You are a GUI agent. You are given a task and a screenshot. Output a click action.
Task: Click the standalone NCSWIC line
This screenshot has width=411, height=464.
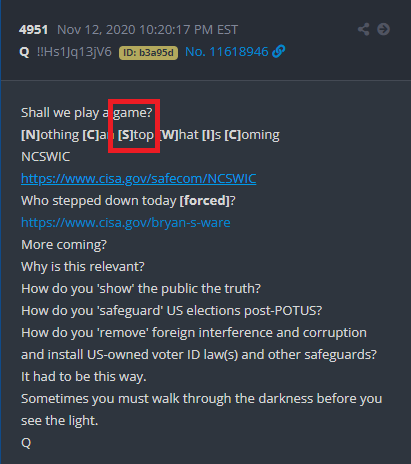point(46,157)
